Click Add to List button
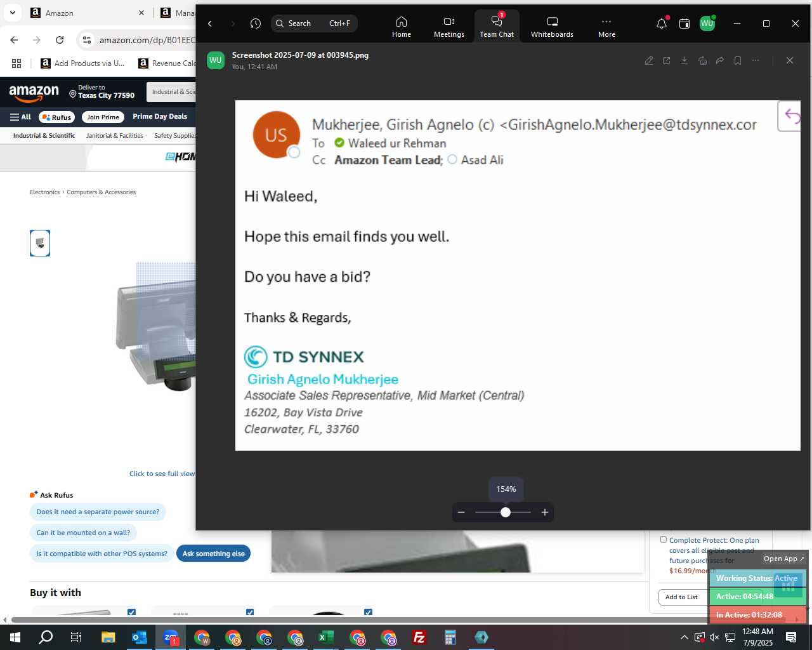The height and width of the screenshot is (650, 812). pyautogui.click(x=681, y=597)
